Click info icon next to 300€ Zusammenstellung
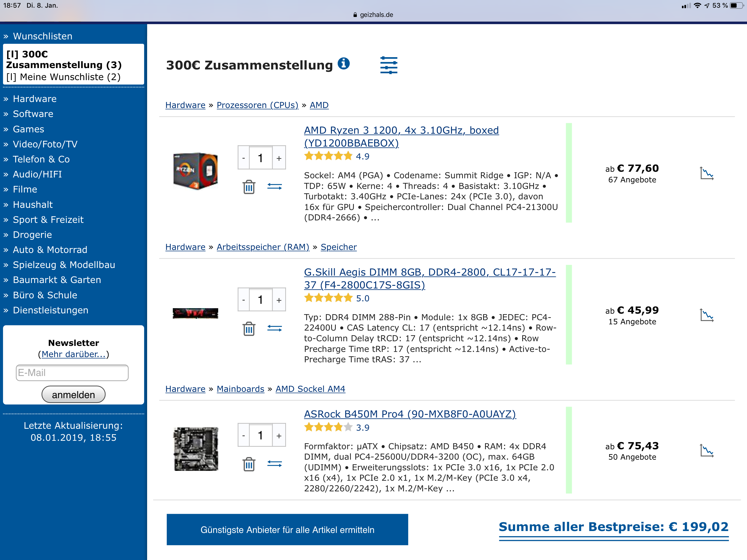This screenshot has height=560, width=747. click(x=344, y=63)
